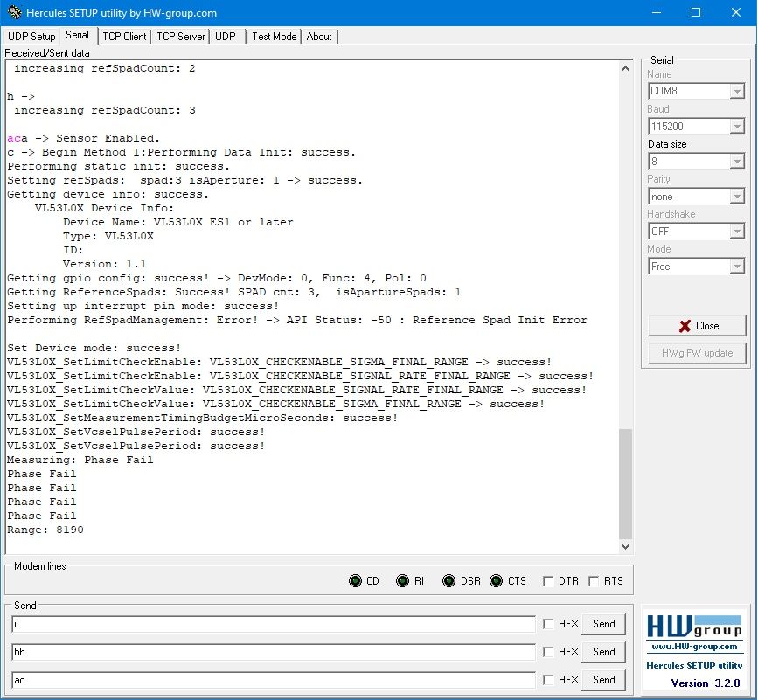Click the 'Reference Spad Init Error' line
Viewport: 758px width, 700px height.
pos(297,320)
